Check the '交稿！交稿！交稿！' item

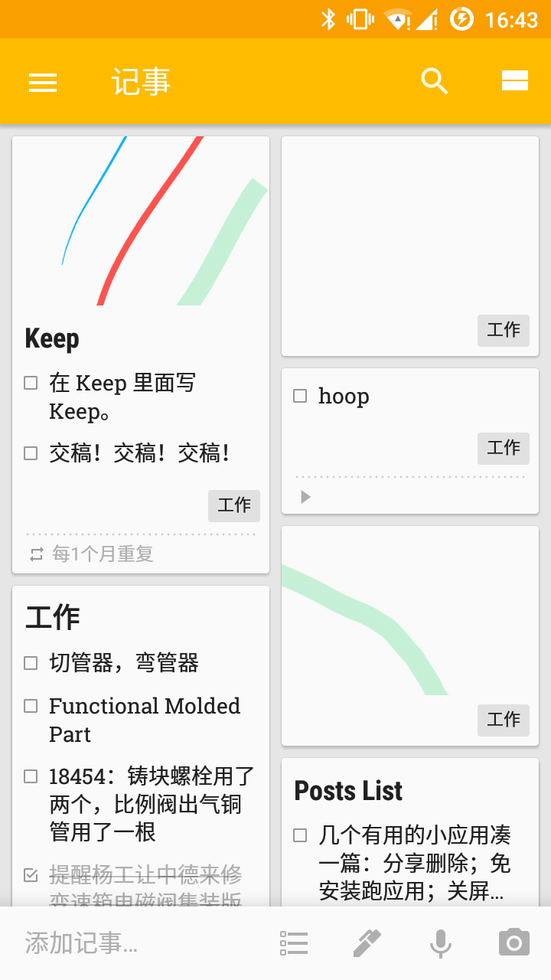[x=31, y=453]
